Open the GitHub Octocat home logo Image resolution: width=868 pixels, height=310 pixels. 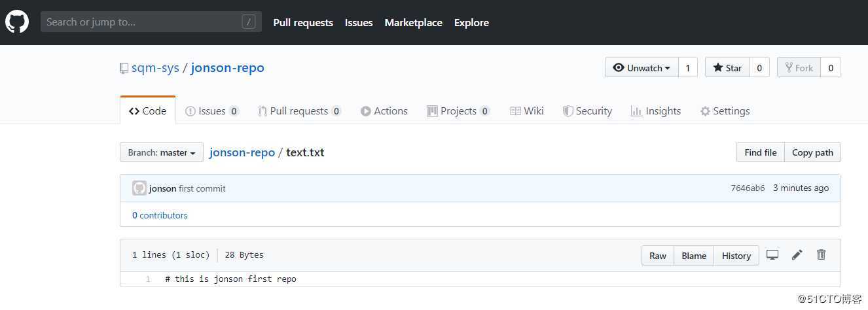point(17,22)
